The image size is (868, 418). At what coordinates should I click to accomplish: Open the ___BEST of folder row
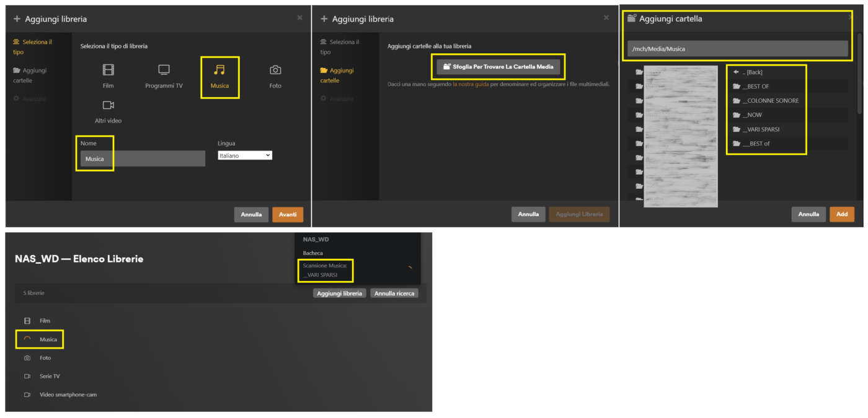pos(787,144)
